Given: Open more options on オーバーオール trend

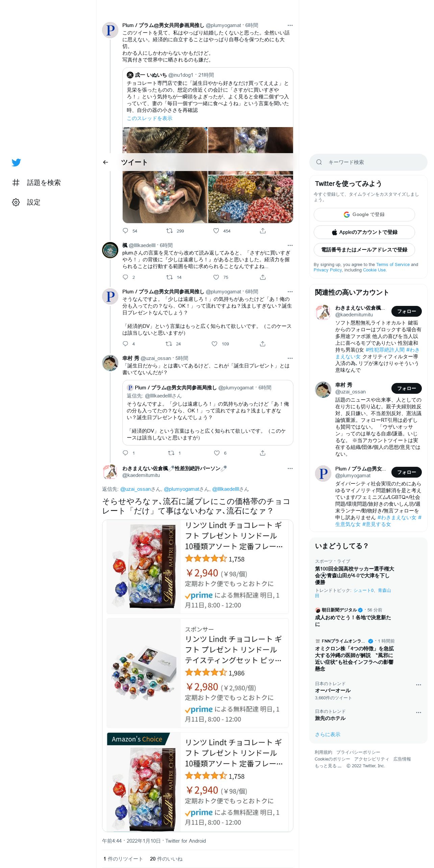Looking at the screenshot, I should point(418,685).
